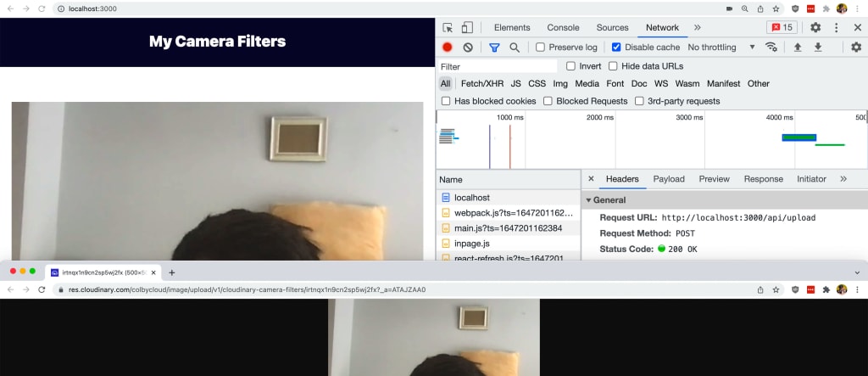Toggle the device toolbar icon
This screenshot has height=376, width=868.
tap(467, 28)
